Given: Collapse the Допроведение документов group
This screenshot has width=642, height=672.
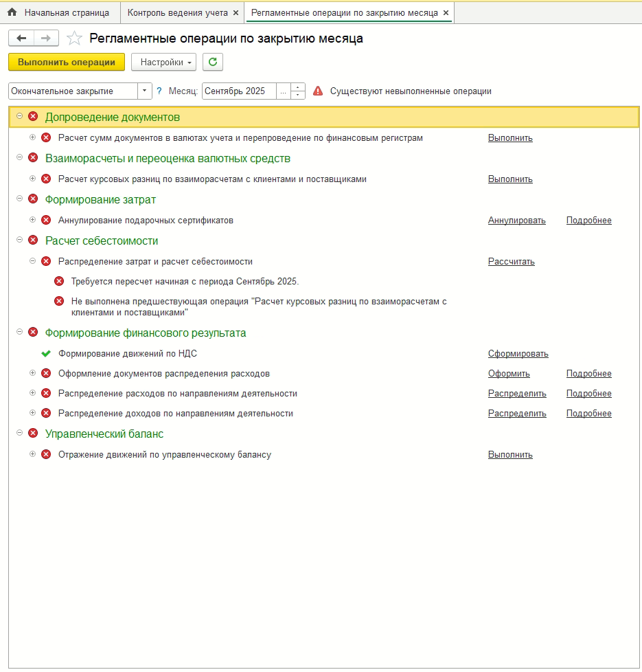Looking at the screenshot, I should click(x=19, y=117).
